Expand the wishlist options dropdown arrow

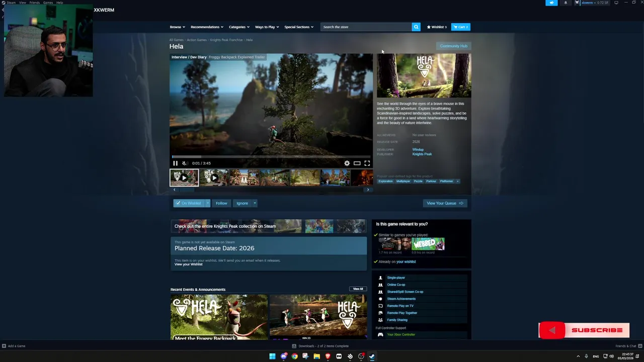click(207, 203)
